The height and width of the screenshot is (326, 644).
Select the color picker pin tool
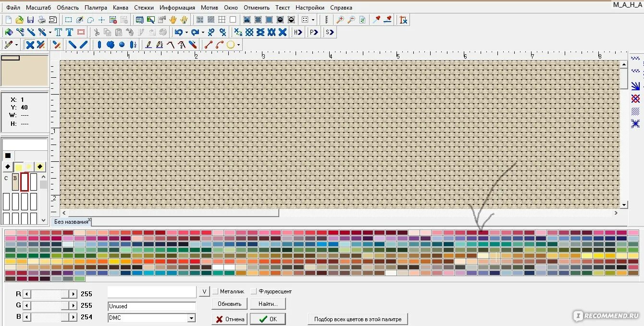[377, 20]
